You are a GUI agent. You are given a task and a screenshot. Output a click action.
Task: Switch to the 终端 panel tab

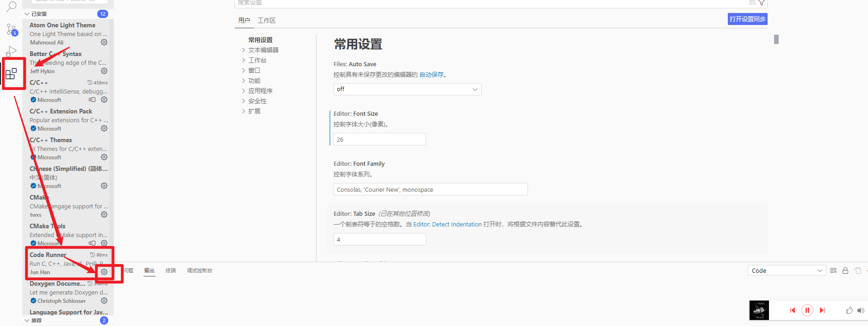[x=171, y=270]
